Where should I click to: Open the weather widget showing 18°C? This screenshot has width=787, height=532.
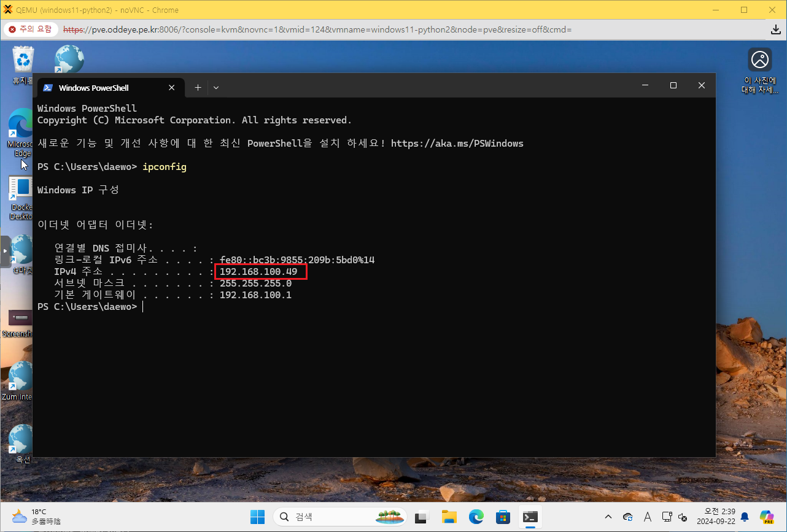pos(37,517)
